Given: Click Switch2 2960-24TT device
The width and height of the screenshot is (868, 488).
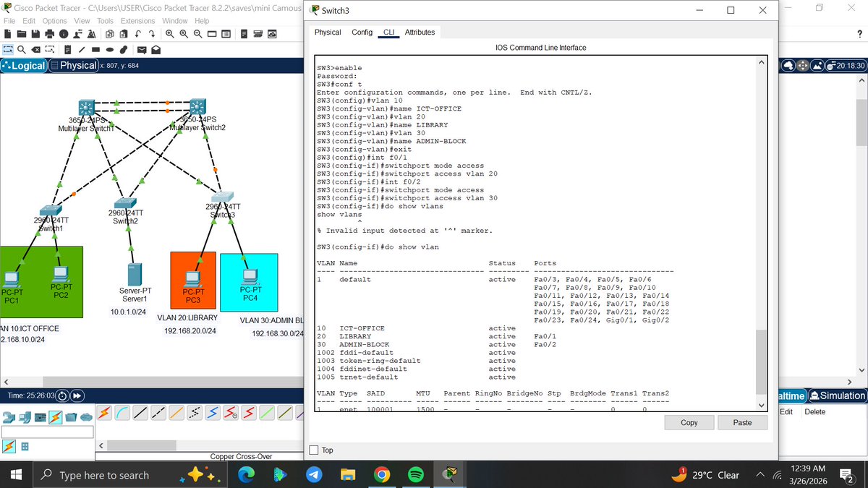Looking at the screenshot, I should 126,203.
